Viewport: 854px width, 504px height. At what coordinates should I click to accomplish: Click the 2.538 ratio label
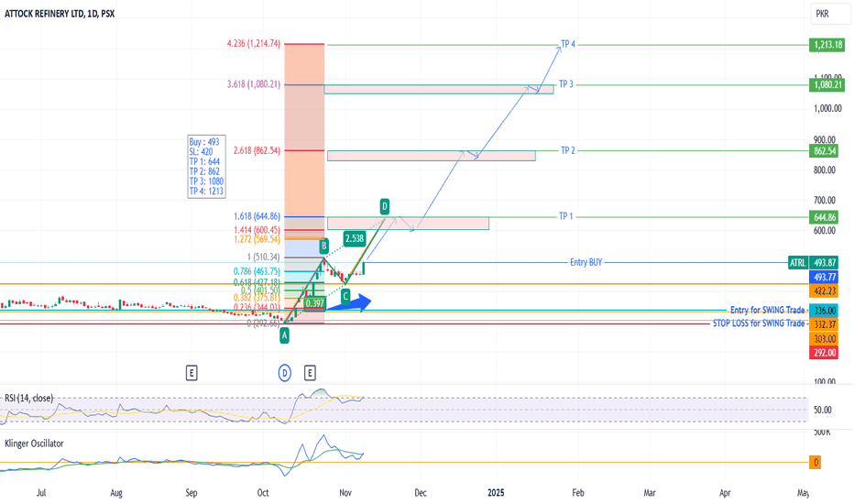[355, 238]
